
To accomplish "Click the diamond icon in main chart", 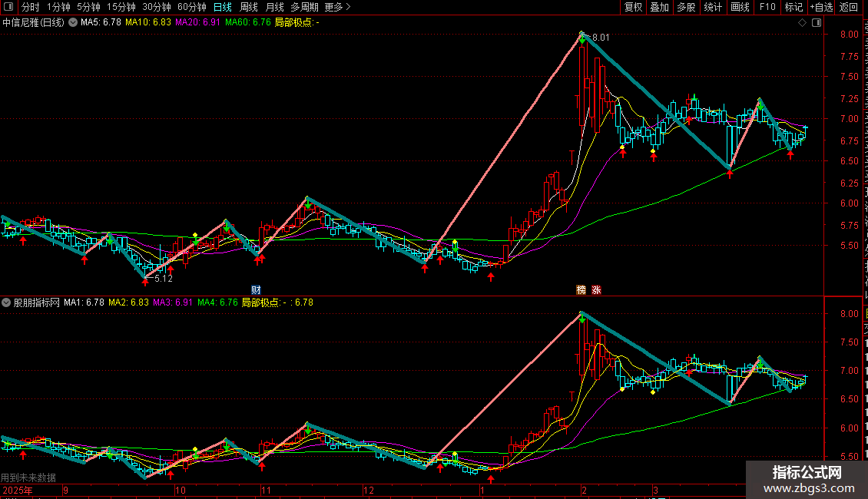I will [x=802, y=23].
